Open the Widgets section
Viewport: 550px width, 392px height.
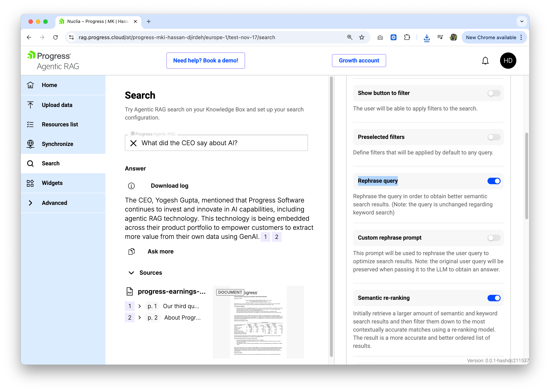52,183
